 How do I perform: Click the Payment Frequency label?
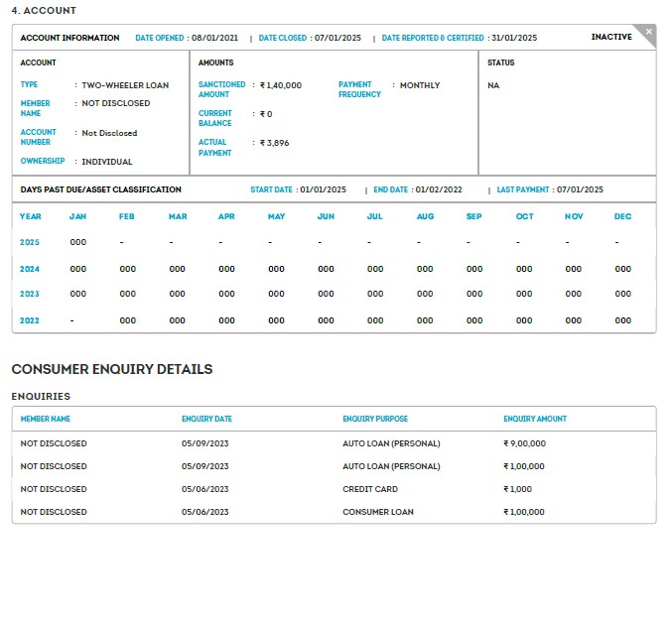(x=359, y=89)
